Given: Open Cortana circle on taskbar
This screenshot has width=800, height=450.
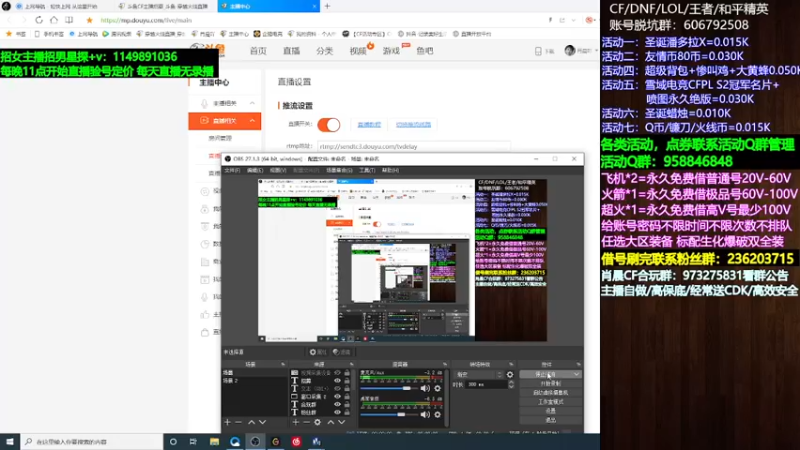Looking at the screenshot, I should click(x=173, y=442).
